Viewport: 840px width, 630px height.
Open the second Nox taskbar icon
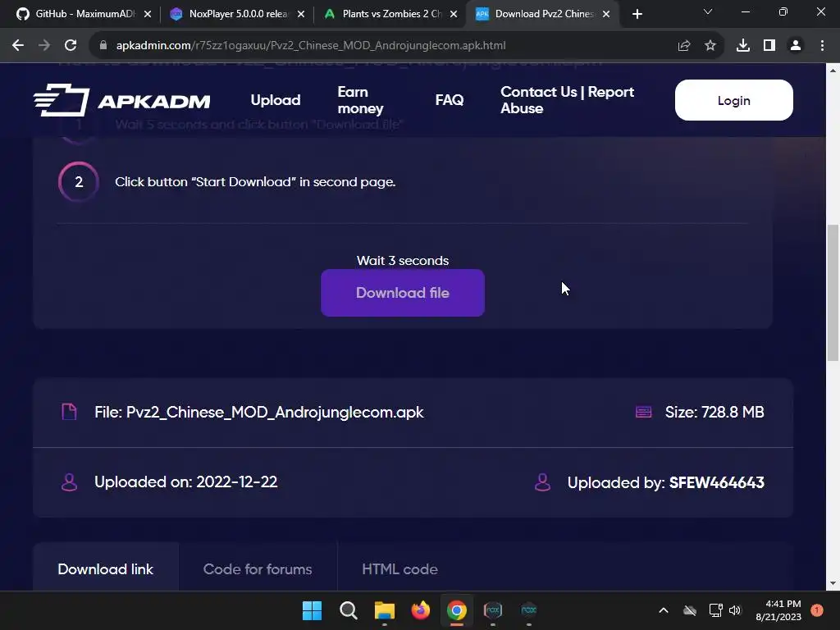(529, 610)
